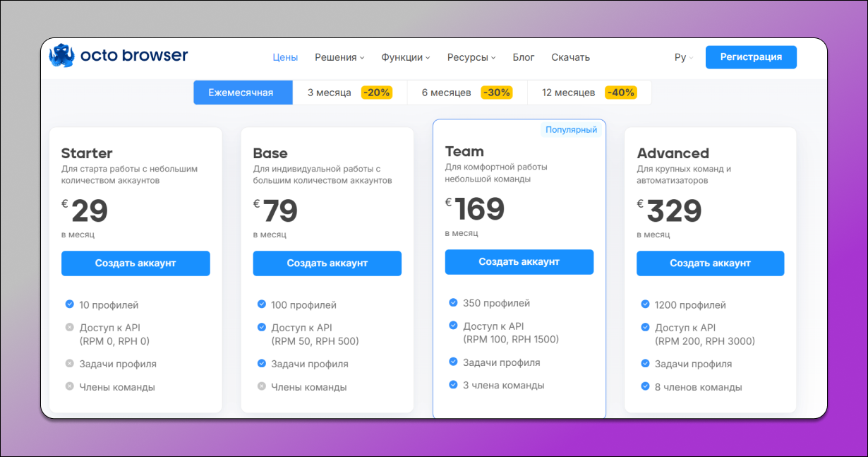The image size is (868, 457).
Task: Click the Team plan title
Action: click(464, 151)
